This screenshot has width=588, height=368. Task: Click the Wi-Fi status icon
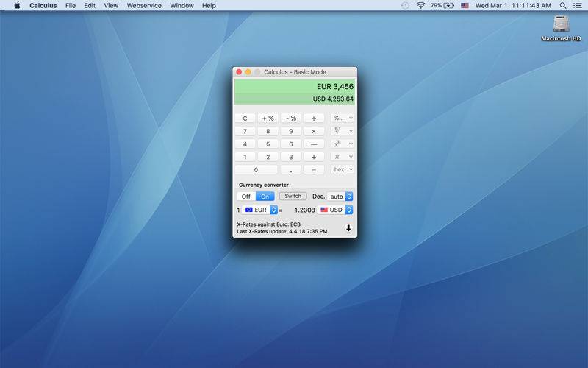click(x=420, y=6)
